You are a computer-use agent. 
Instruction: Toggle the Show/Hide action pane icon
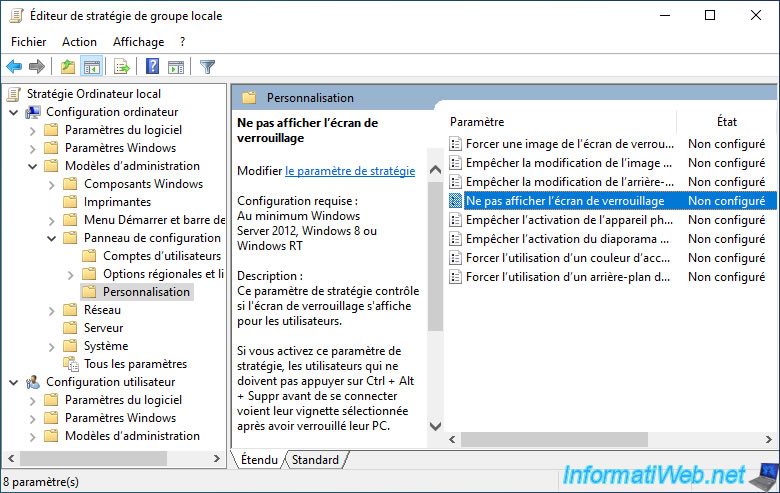coord(176,67)
